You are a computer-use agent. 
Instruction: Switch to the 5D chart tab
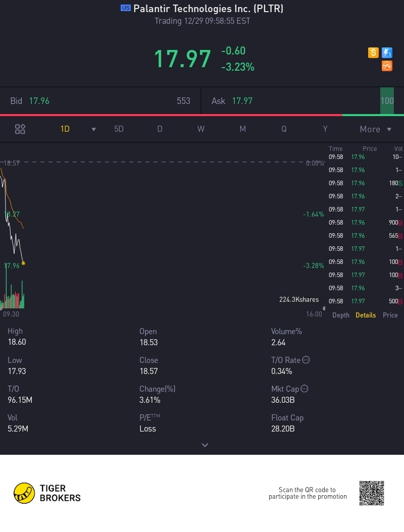[119, 129]
